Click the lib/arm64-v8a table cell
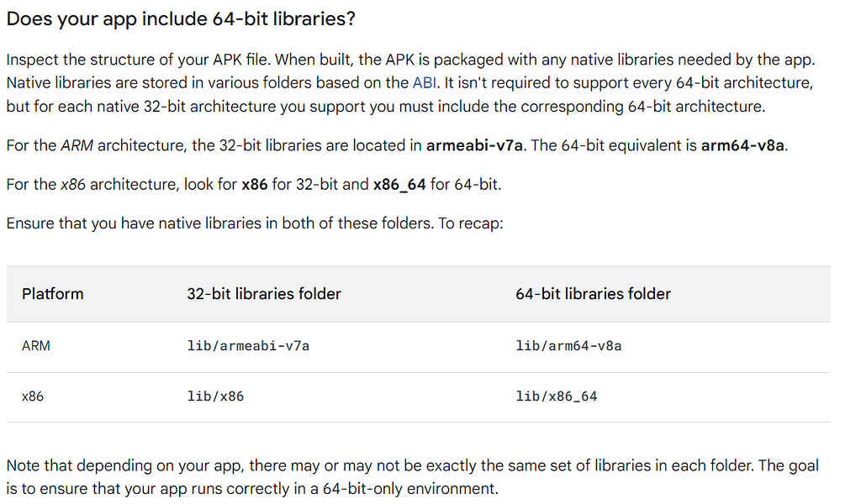Image resolution: width=861 pixels, height=504 pixels. (568, 346)
